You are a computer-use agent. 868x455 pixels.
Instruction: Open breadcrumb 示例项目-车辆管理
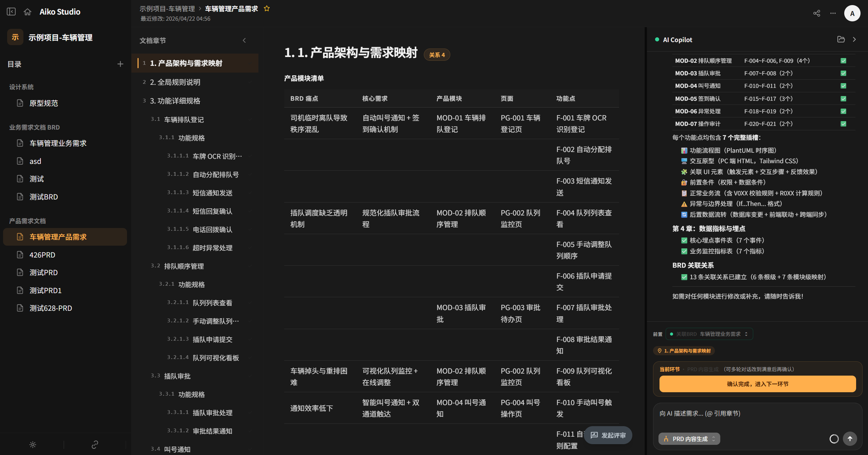[167, 9]
